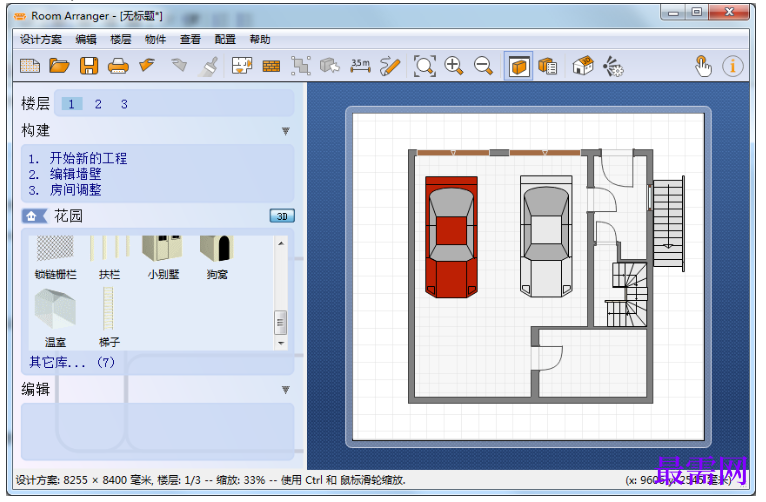Image resolution: width=766 pixels, height=502 pixels.
Task: Zoom in with the magnifier plus icon
Action: pyautogui.click(x=454, y=66)
